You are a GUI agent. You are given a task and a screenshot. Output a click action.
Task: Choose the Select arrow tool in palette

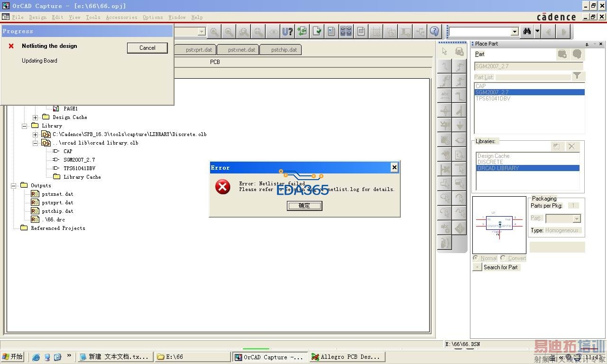[445, 51]
